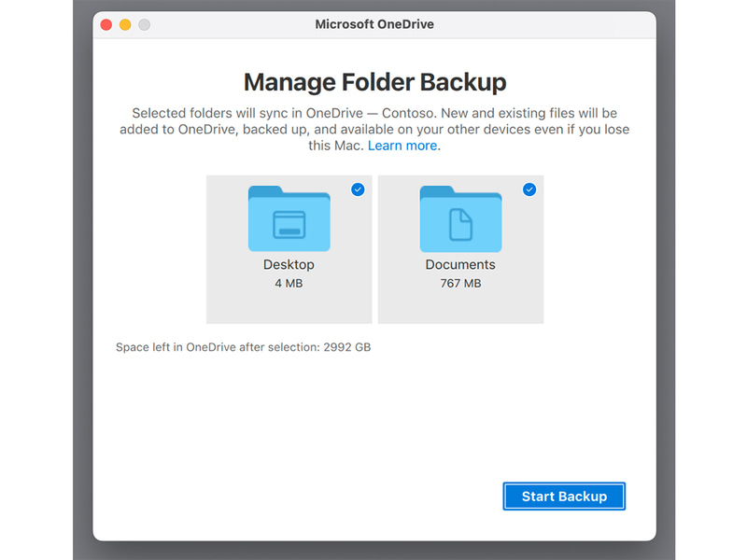Select the Desktop folder name label
Image resolution: width=747 pixels, height=560 pixels.
pos(289,265)
